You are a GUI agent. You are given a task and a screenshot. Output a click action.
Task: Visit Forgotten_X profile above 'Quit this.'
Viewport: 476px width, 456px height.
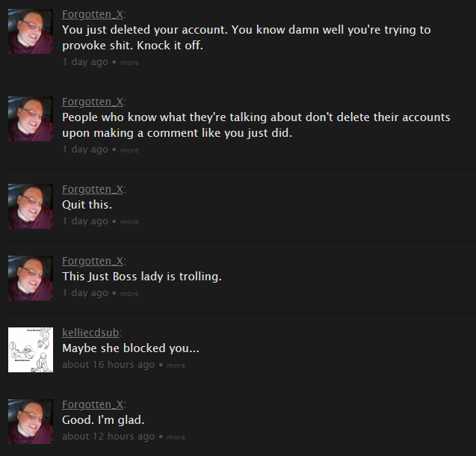(x=93, y=189)
